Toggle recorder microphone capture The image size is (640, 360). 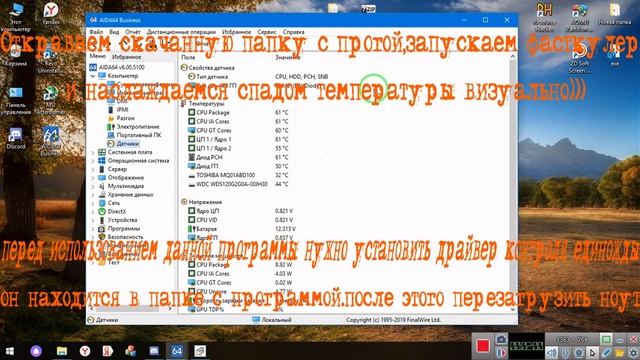click(x=565, y=352)
